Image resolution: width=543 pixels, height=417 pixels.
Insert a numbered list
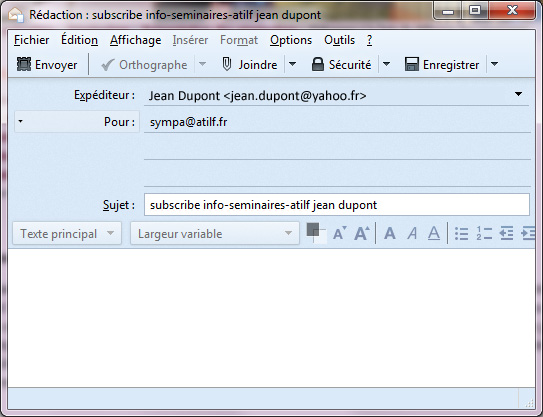484,233
